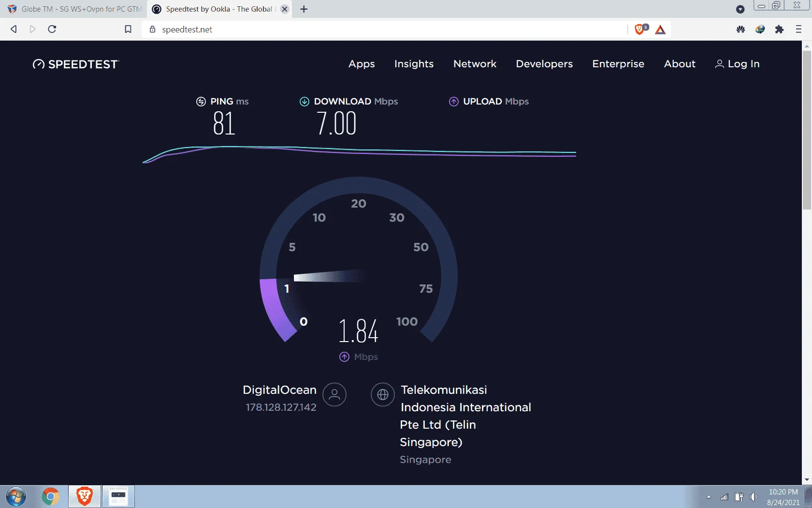Click the Telekomunikasi Indonesia International server name
812x508 pixels.
pyautogui.click(x=465, y=416)
